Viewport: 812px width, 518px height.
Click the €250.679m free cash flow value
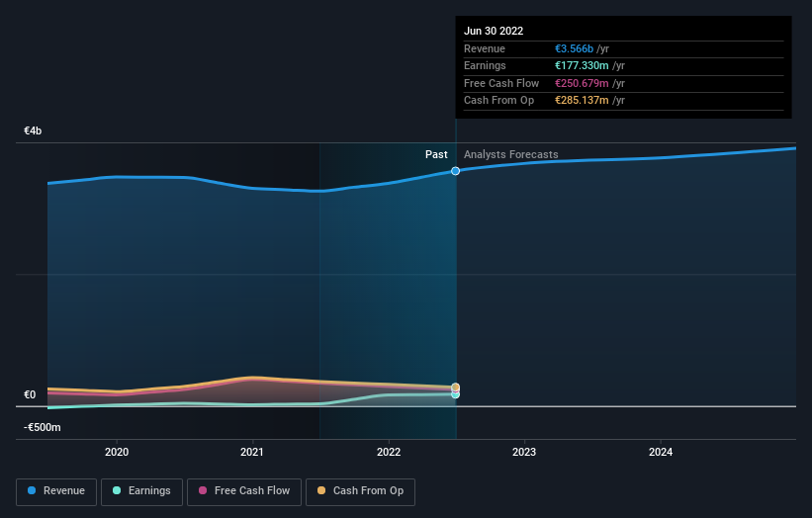click(x=582, y=83)
